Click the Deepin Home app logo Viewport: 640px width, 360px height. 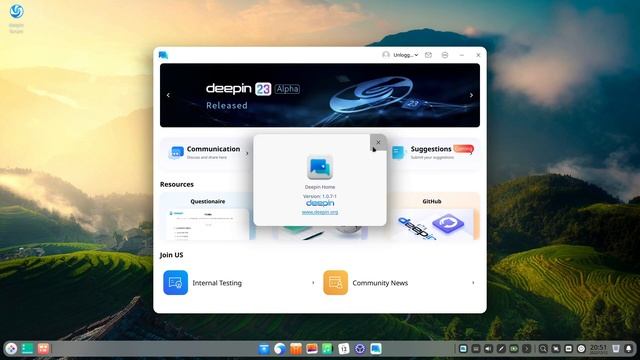tap(320, 167)
